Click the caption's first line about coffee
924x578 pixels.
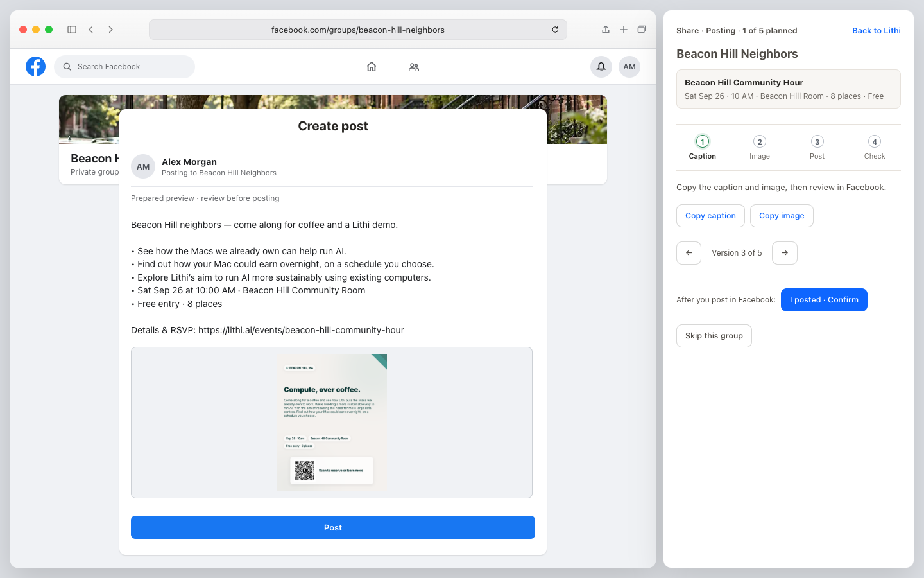[x=264, y=225]
